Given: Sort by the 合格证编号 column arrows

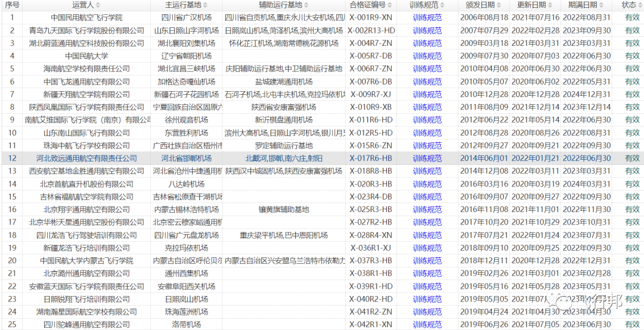Looking at the screenshot, I should click(x=389, y=5).
